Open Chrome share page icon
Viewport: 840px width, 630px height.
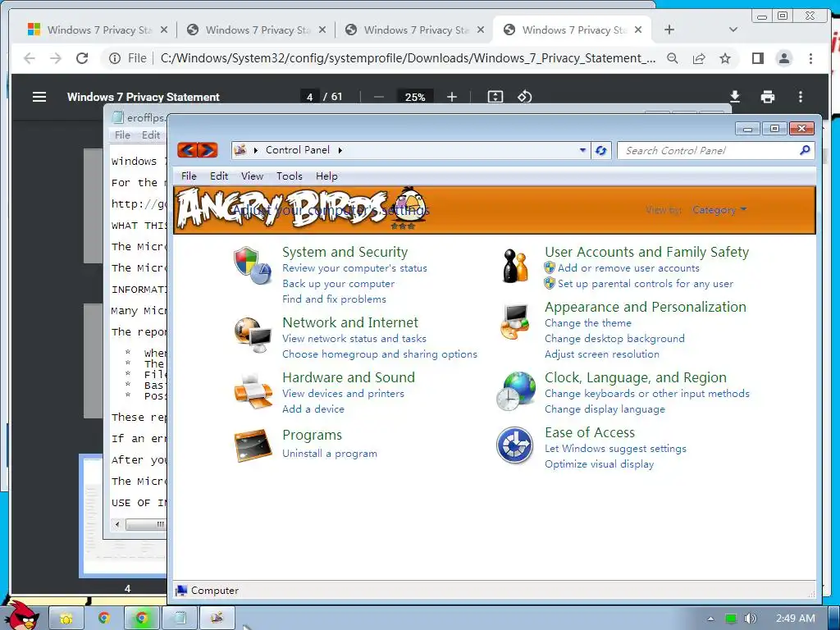pyautogui.click(x=699, y=58)
